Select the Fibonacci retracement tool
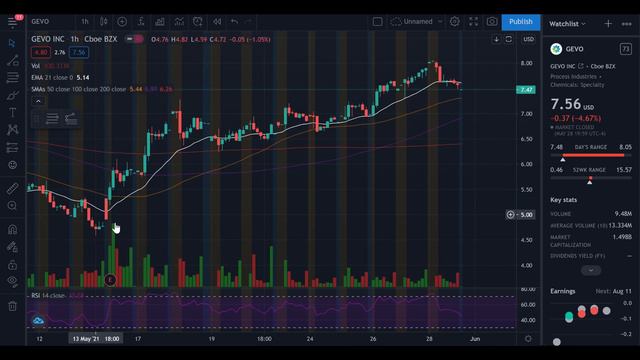This screenshot has height=360, width=640. [12, 78]
